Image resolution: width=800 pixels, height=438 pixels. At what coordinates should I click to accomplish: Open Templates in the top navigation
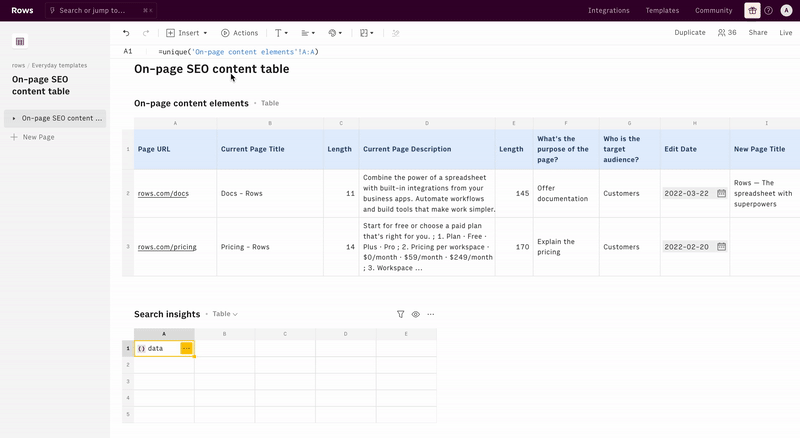tap(662, 10)
